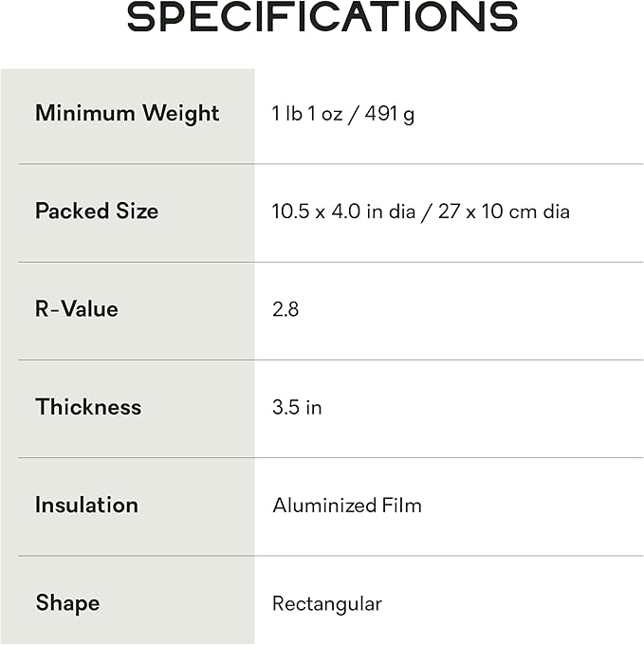Select the '3.5 in' thickness value
The width and height of the screenshot is (644, 645).
297,408
